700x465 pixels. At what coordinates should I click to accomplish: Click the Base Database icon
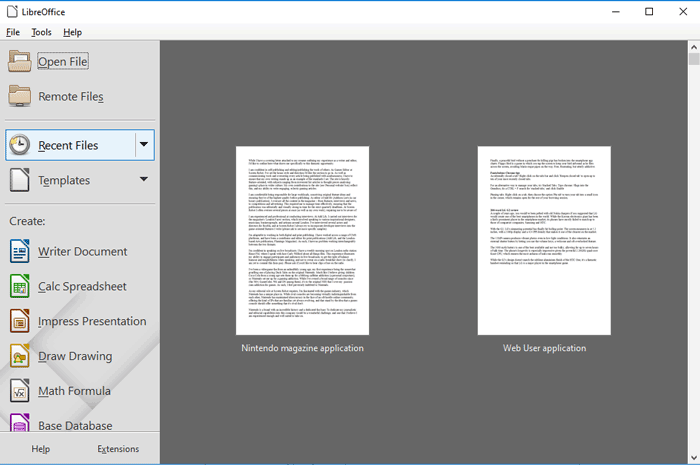[20, 422]
